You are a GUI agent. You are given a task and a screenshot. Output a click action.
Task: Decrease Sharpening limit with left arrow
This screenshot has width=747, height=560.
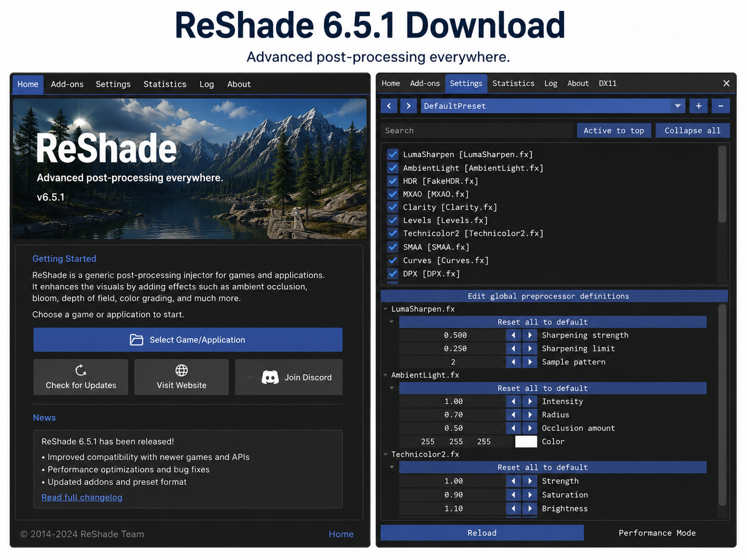click(x=513, y=349)
